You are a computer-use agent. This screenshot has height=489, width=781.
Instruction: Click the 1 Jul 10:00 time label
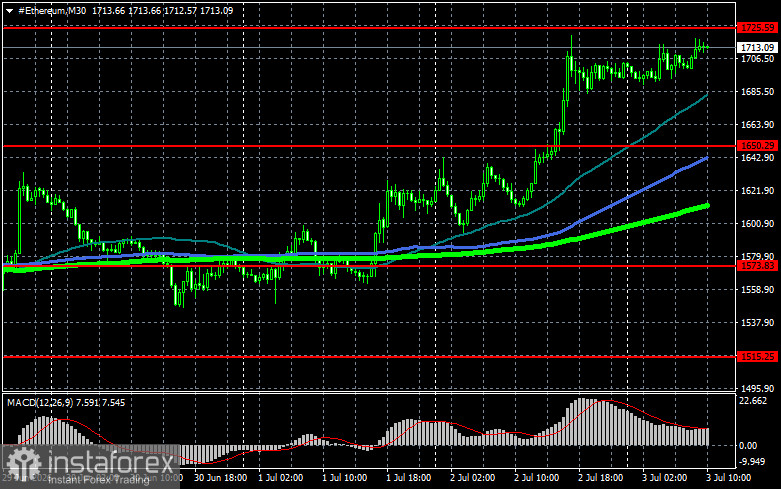click(x=344, y=478)
